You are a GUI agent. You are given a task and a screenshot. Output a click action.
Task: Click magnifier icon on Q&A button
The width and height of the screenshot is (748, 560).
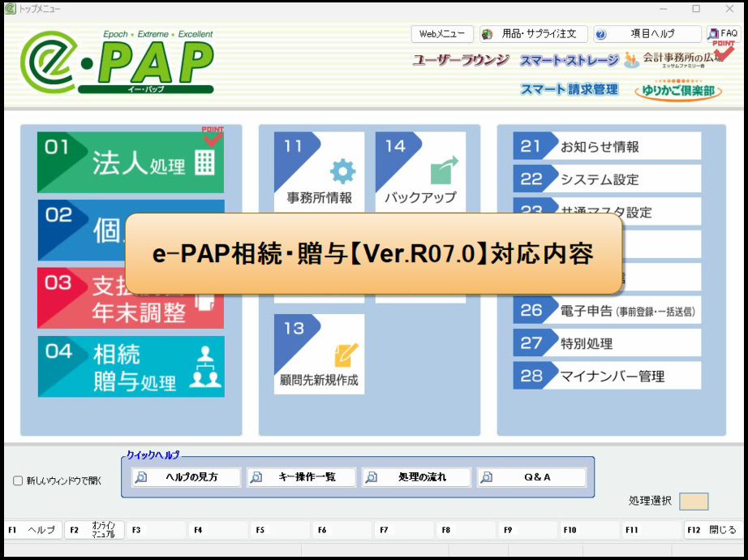[x=486, y=477]
